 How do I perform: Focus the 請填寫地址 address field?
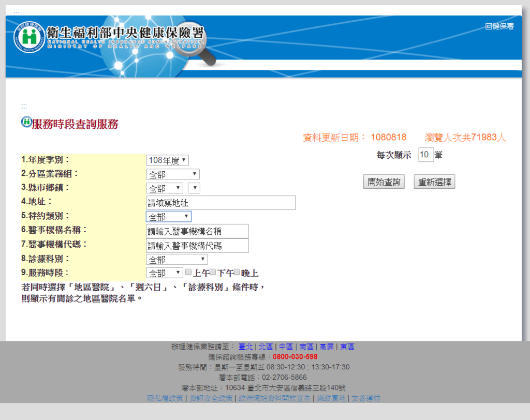220,203
